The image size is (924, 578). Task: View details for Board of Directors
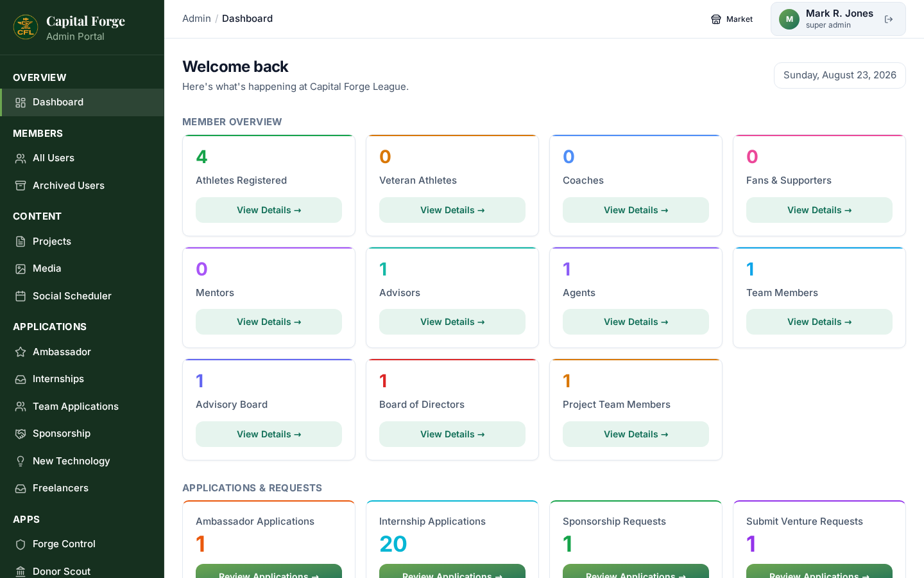click(452, 434)
